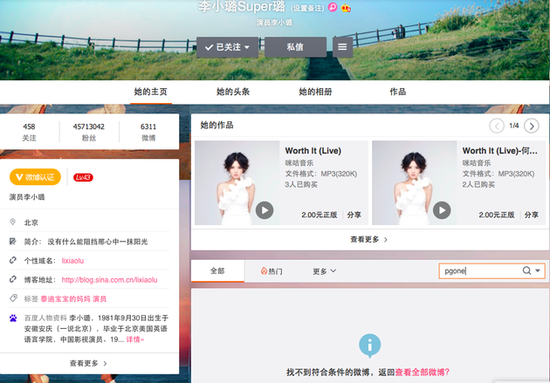Click the search magnifier icon in the Weibo search box
The image size is (550, 383).
526,270
